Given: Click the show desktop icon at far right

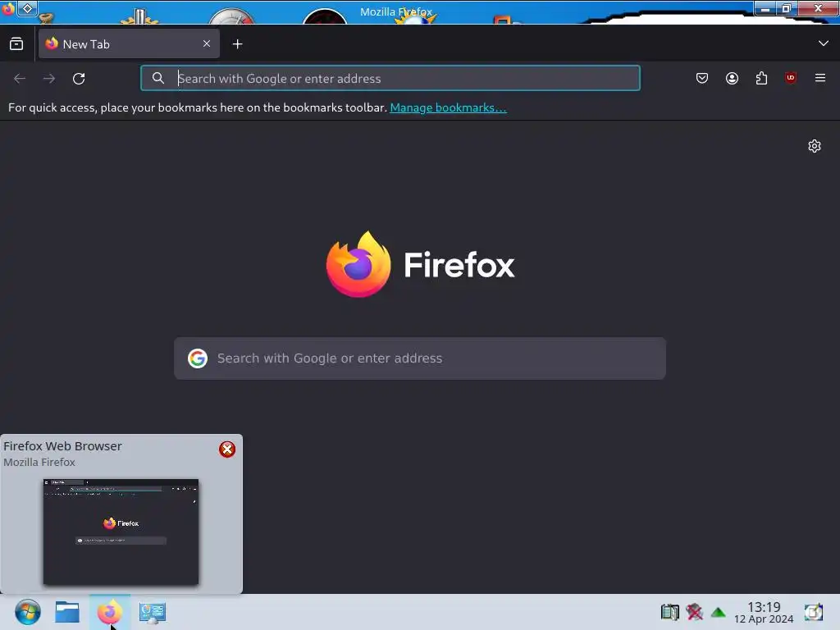Looking at the screenshot, I should point(813,612).
